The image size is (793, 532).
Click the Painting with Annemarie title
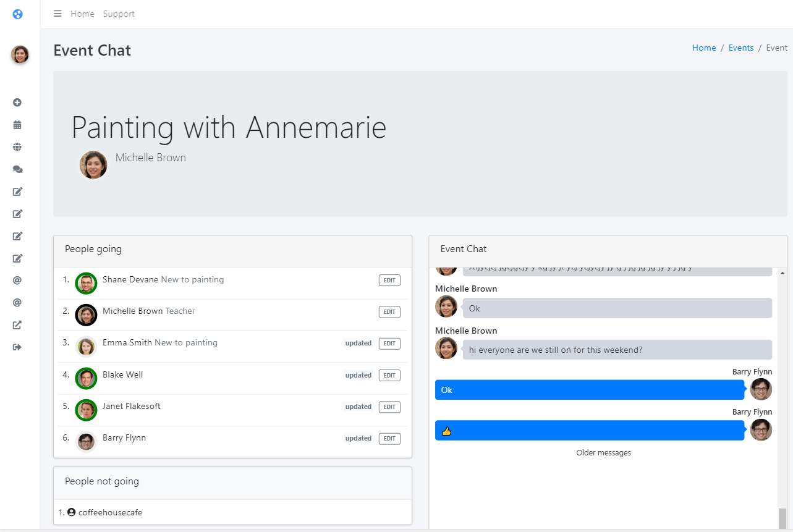(x=229, y=128)
